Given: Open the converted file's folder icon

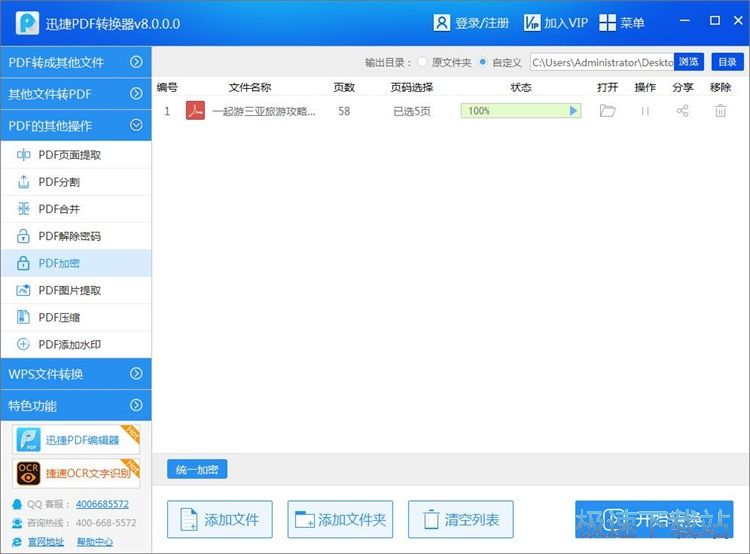Looking at the screenshot, I should pos(607,111).
